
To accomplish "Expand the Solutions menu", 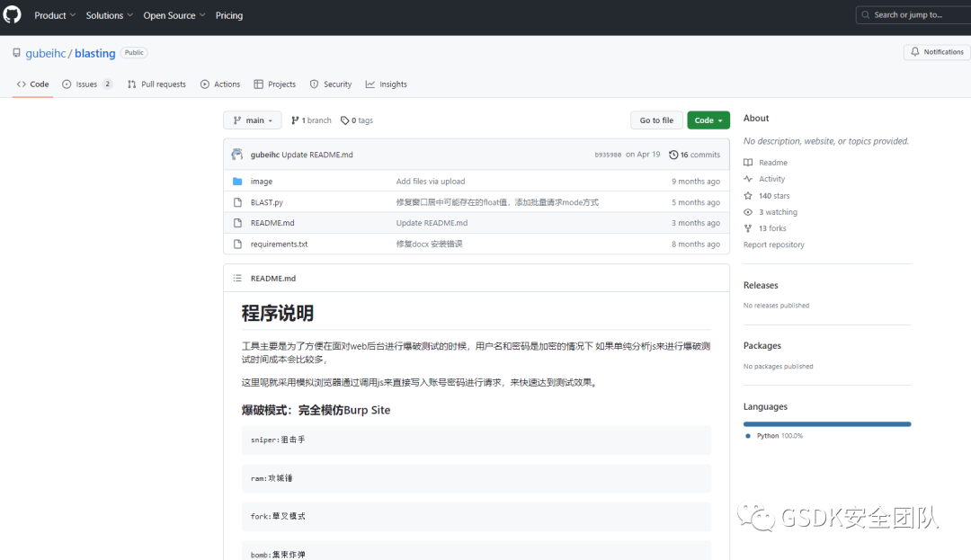I will click(x=109, y=15).
